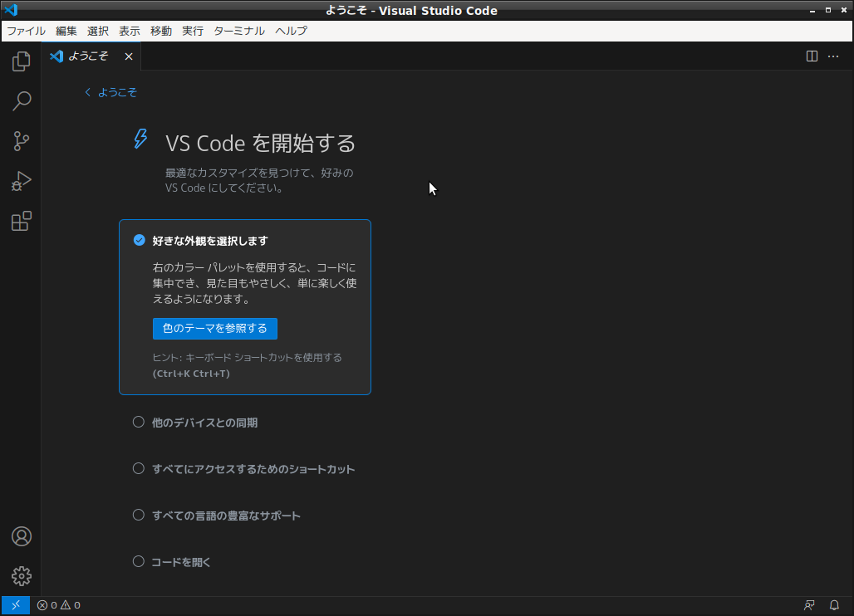The width and height of the screenshot is (854, 616).
Task: Open the 編集 menu
Action: coord(66,31)
